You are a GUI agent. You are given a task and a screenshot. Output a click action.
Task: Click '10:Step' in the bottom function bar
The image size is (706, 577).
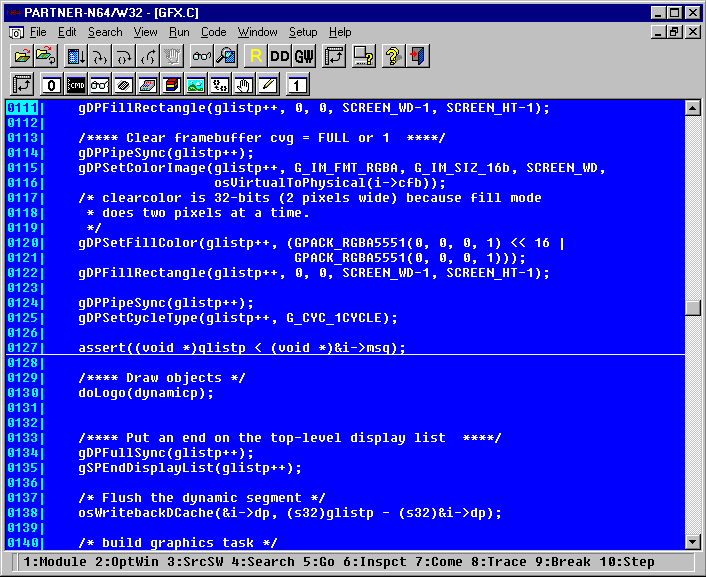[x=626, y=562]
